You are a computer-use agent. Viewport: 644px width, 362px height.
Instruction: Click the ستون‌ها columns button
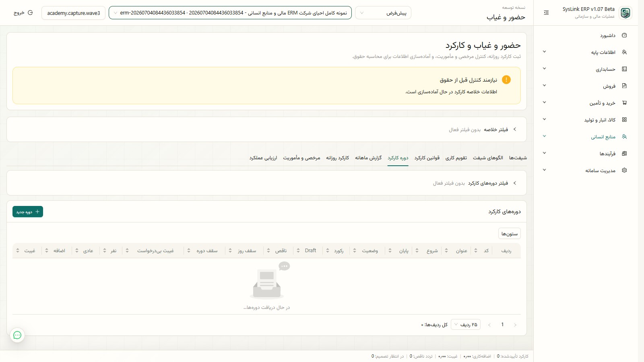(509, 234)
